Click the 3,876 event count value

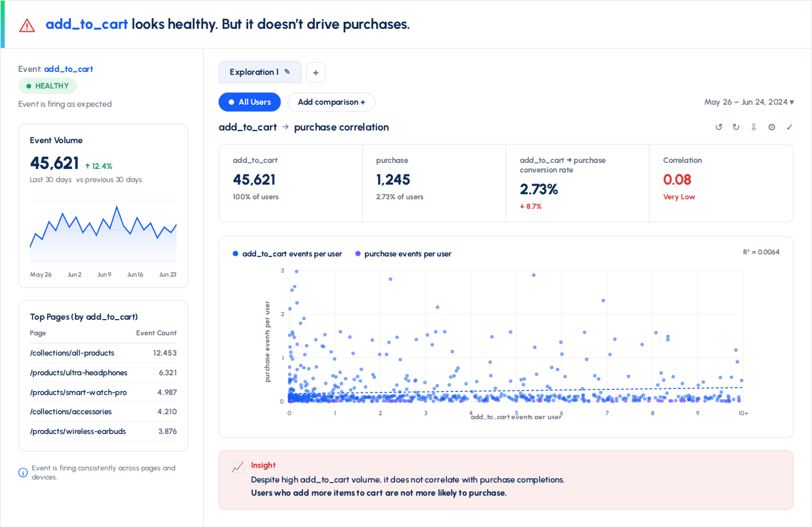(x=168, y=431)
